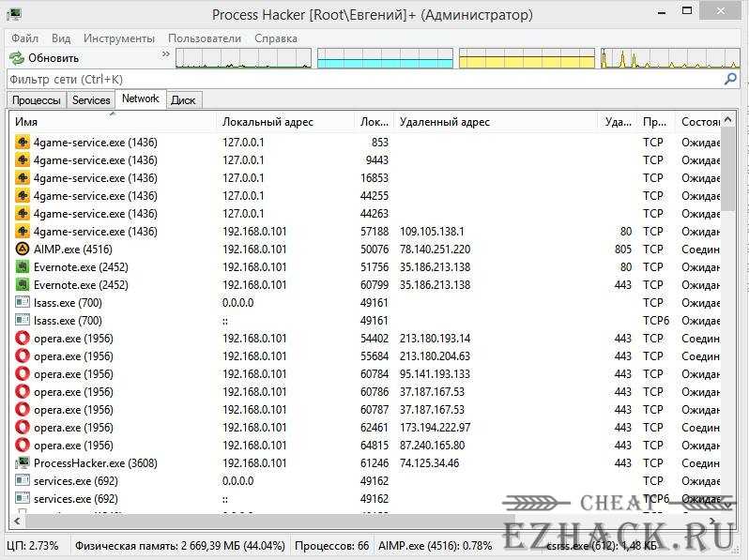749x560 pixels.
Task: Click the opera.exe icon on port 62461
Action: pos(23,428)
